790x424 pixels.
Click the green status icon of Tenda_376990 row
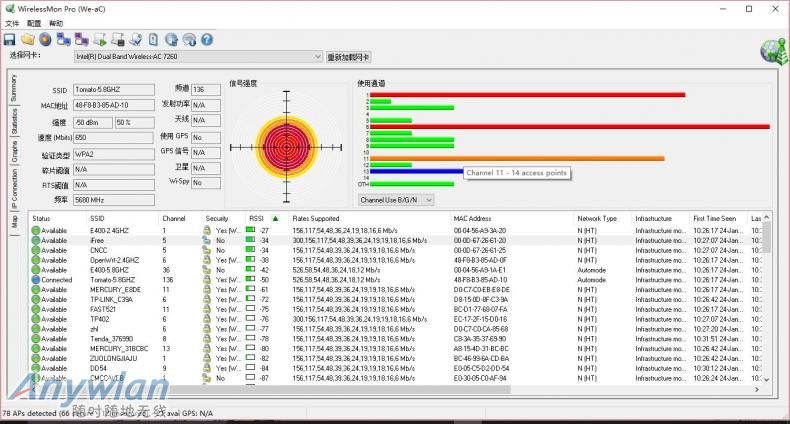[36, 339]
